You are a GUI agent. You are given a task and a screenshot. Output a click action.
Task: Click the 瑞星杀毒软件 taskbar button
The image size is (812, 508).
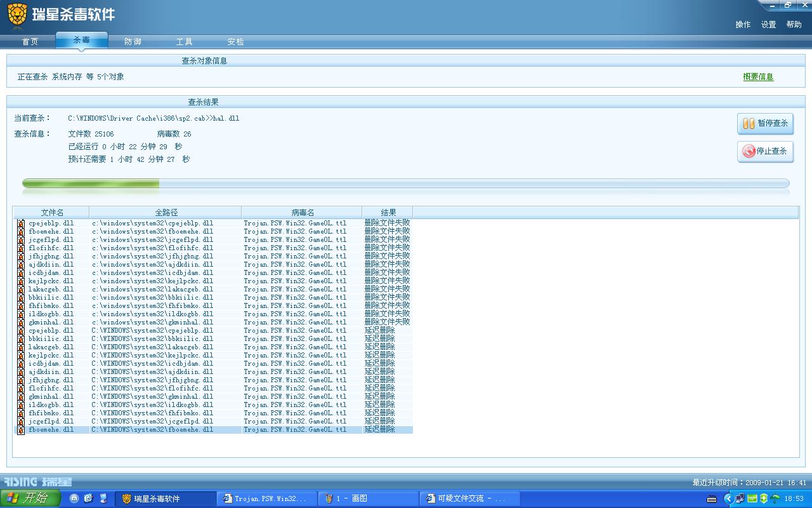click(165, 498)
